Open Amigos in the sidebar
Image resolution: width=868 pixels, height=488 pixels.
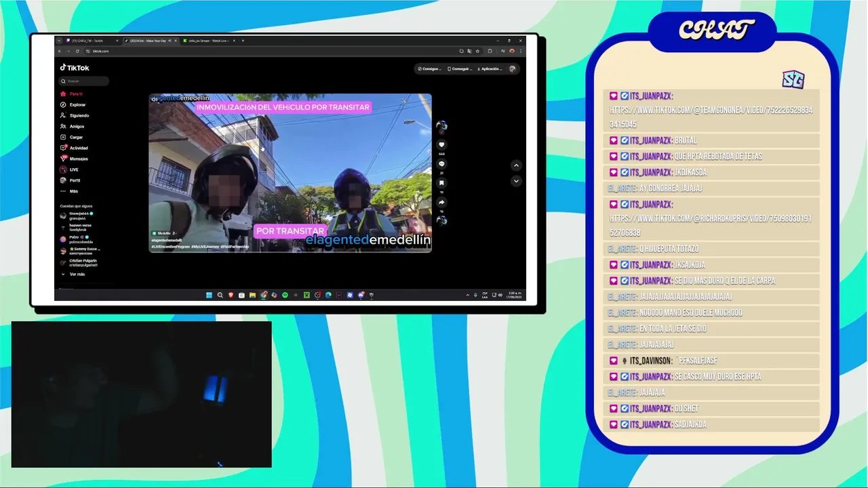tap(72, 127)
